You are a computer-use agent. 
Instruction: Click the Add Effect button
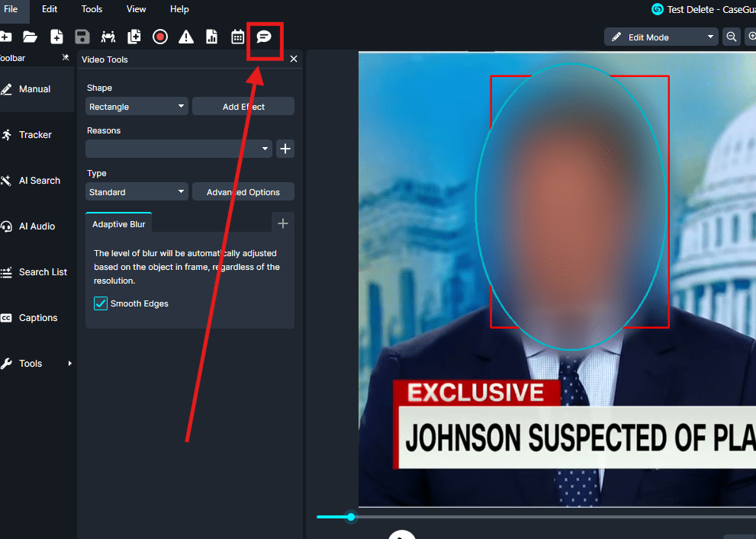click(243, 107)
